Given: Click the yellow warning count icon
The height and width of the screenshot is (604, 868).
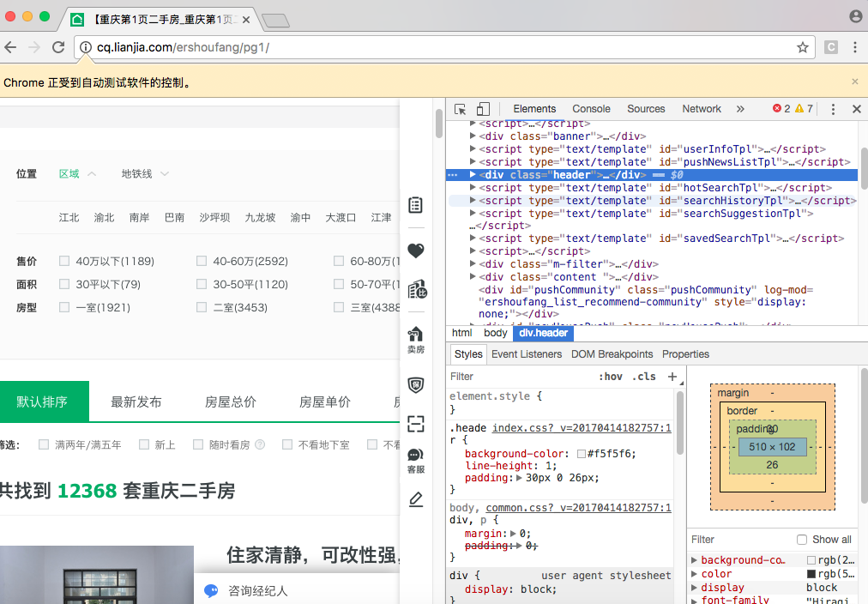Looking at the screenshot, I should (x=799, y=108).
